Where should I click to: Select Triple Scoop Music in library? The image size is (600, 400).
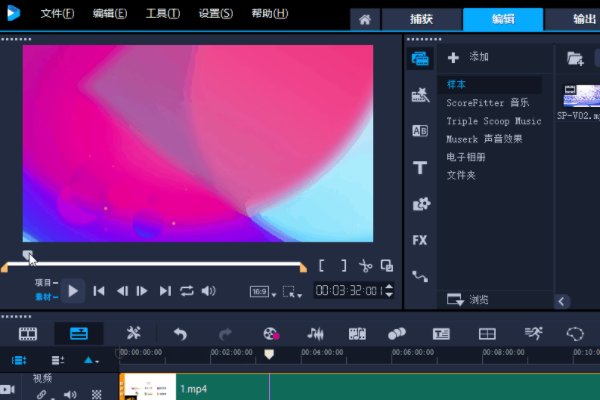point(494,121)
